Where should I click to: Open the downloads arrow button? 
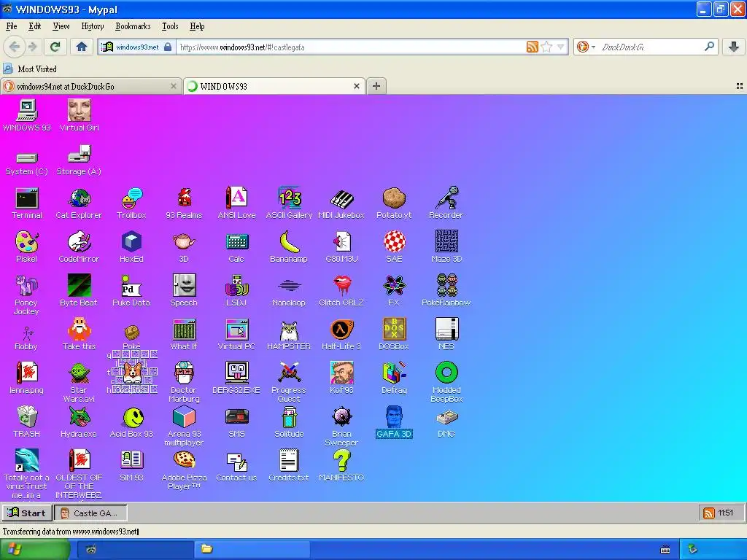click(x=734, y=47)
